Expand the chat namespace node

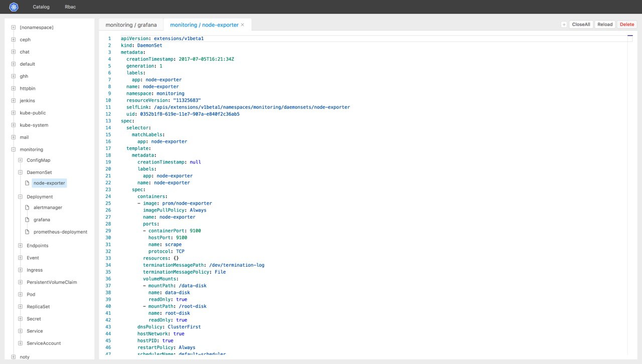tap(14, 52)
